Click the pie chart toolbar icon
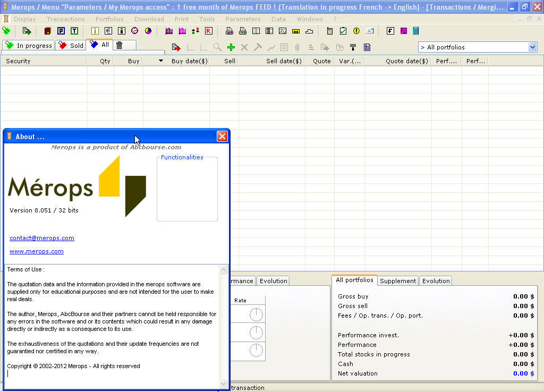 [x=148, y=31]
